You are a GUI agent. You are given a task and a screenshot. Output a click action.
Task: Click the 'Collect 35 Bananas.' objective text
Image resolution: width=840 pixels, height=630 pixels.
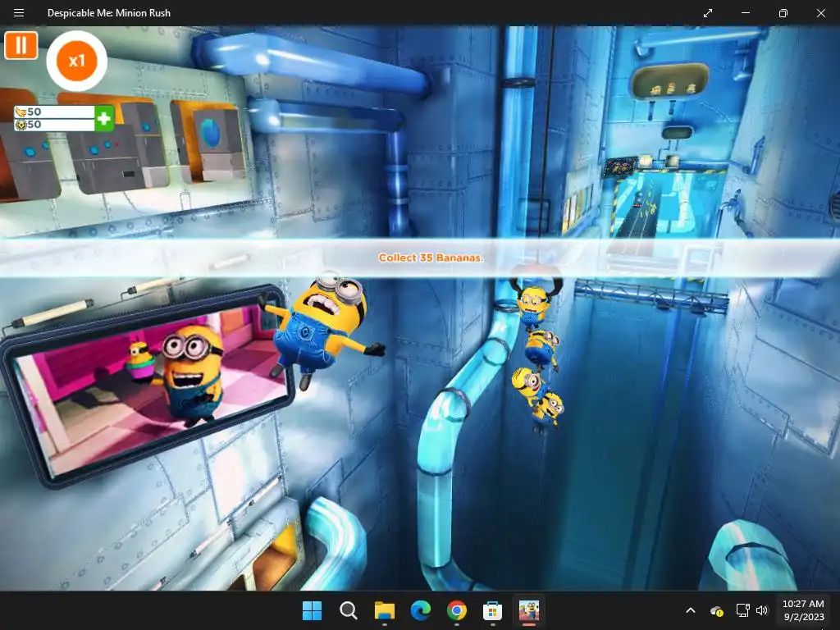[431, 258]
